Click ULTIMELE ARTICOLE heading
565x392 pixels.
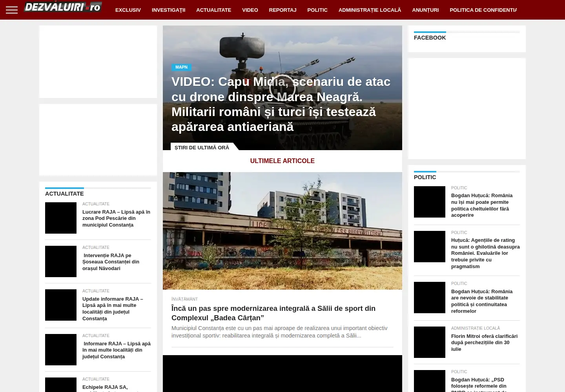pos(282,161)
